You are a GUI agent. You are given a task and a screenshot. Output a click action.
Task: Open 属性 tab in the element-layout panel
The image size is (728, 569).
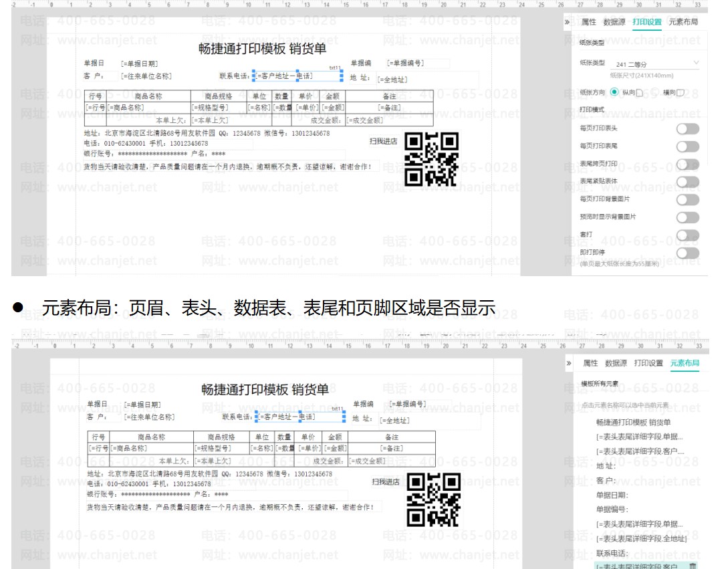[590, 363]
